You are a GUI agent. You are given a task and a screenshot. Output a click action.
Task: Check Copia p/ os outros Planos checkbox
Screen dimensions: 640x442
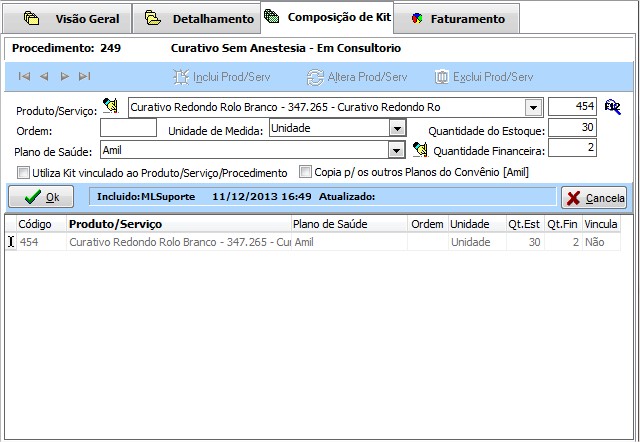pos(307,173)
